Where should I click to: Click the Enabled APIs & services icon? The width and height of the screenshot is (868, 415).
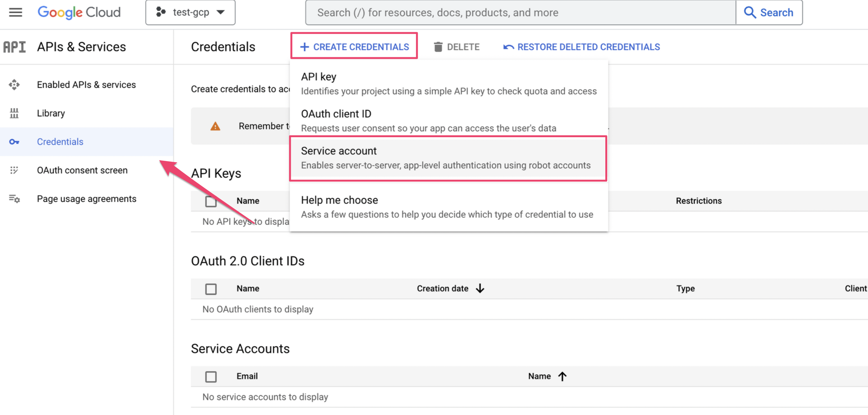click(x=14, y=85)
